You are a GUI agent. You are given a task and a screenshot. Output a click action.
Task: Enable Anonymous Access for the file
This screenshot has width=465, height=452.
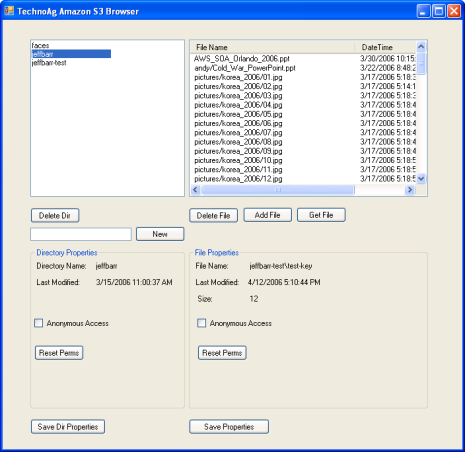202,323
